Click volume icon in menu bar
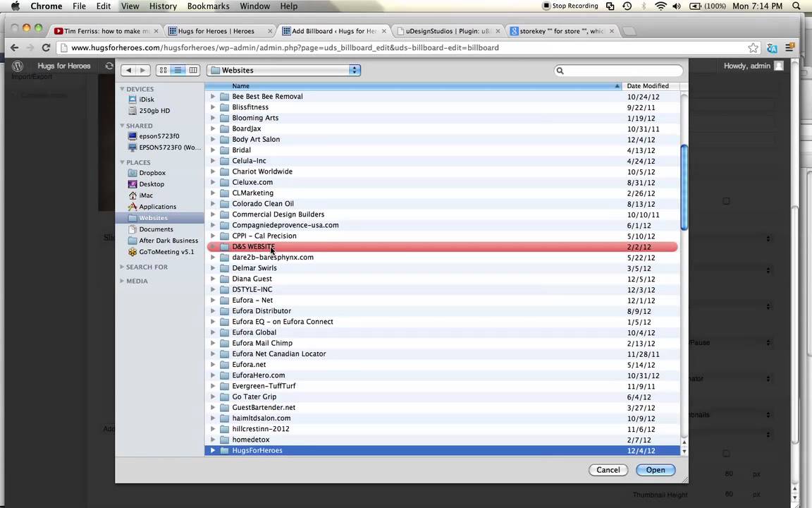Screen dimensions: 812x508 click(x=677, y=6)
